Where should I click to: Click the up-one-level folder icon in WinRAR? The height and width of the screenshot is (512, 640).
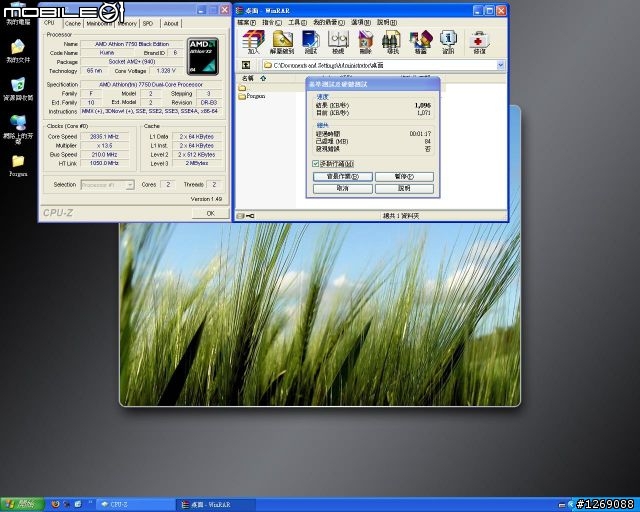point(246,65)
